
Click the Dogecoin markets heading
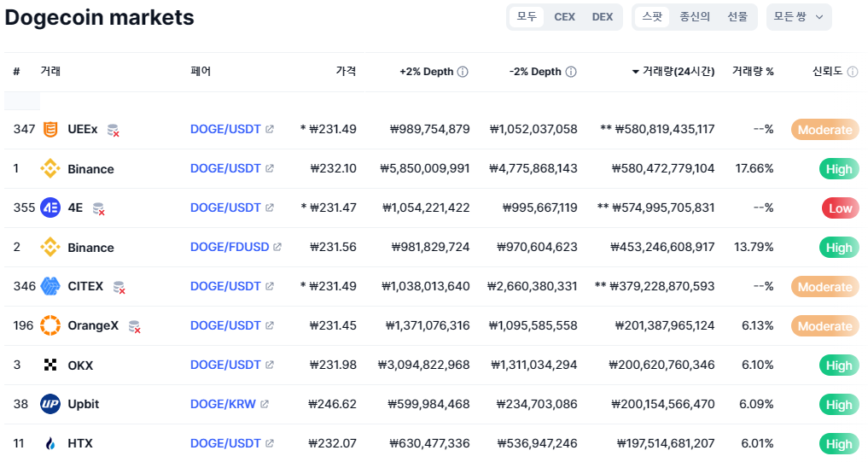[x=100, y=17]
